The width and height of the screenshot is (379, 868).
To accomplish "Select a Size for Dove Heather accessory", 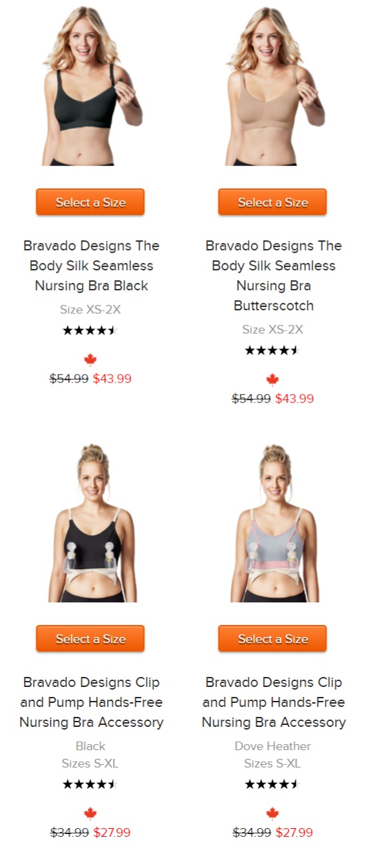I will [x=273, y=639].
